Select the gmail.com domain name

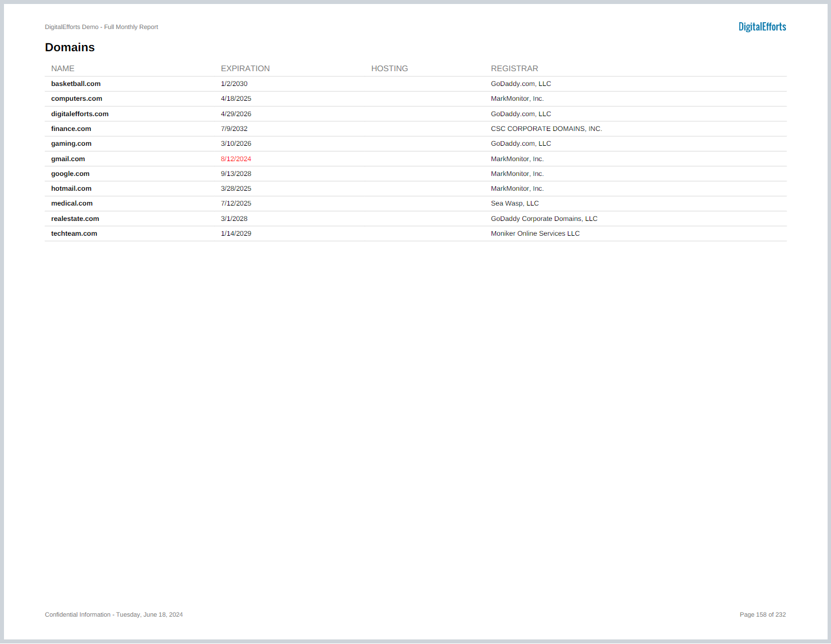[x=68, y=159]
